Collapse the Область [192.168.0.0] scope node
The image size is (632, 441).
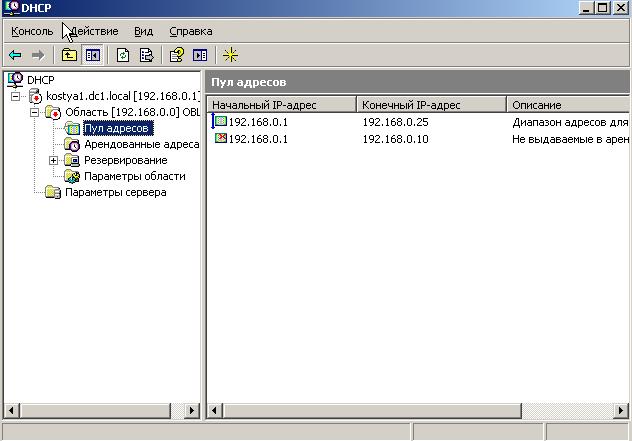(x=35, y=112)
